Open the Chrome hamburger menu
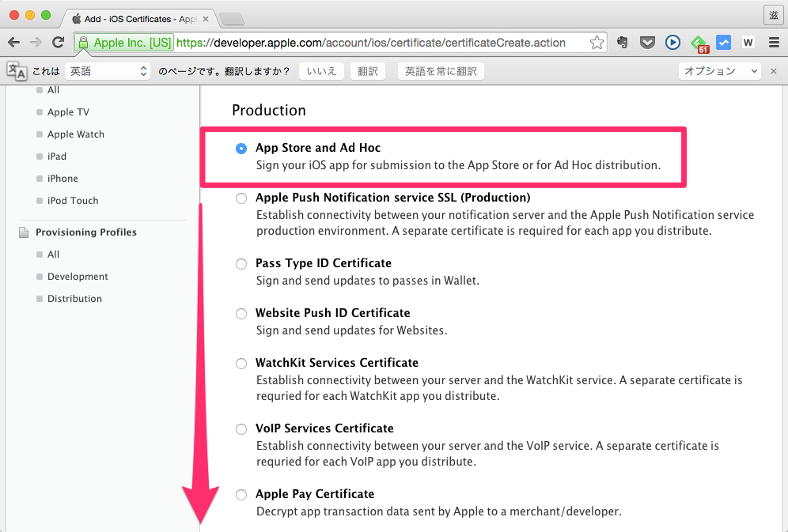This screenshot has height=532, width=788. coord(774,43)
